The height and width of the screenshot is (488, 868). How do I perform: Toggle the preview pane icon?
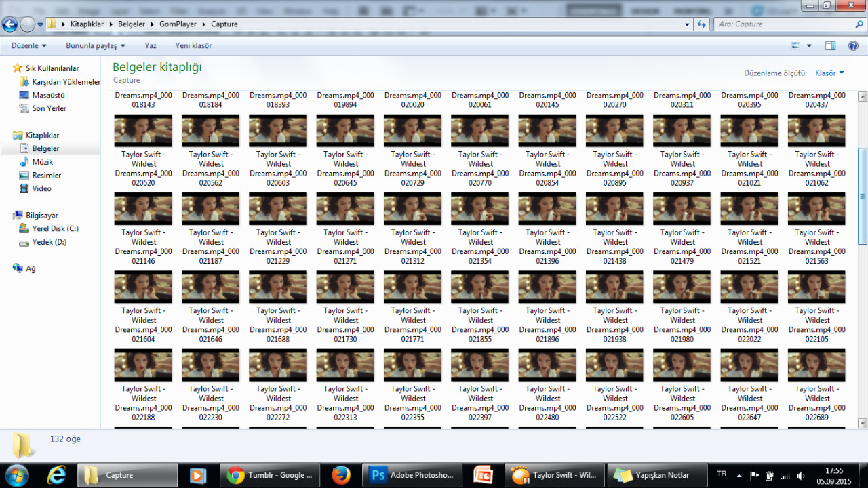click(x=831, y=46)
